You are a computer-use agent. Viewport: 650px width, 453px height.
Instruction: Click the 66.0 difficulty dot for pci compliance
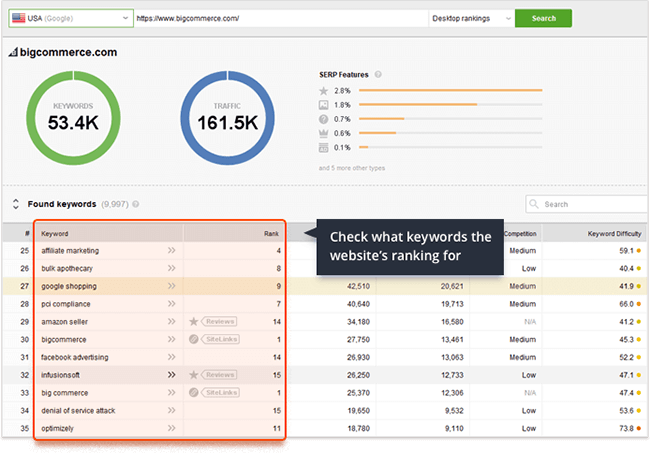pos(639,304)
